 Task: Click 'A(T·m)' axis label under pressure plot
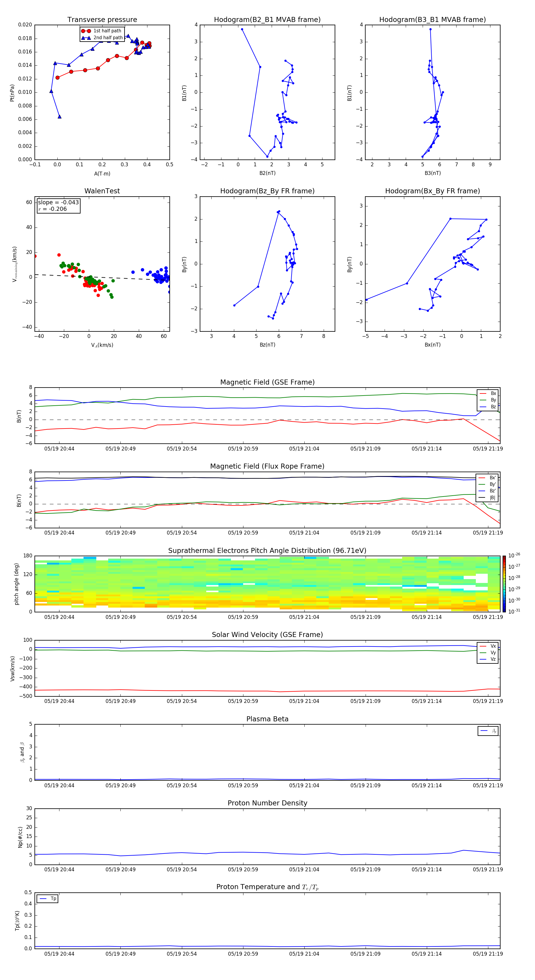coord(102,173)
